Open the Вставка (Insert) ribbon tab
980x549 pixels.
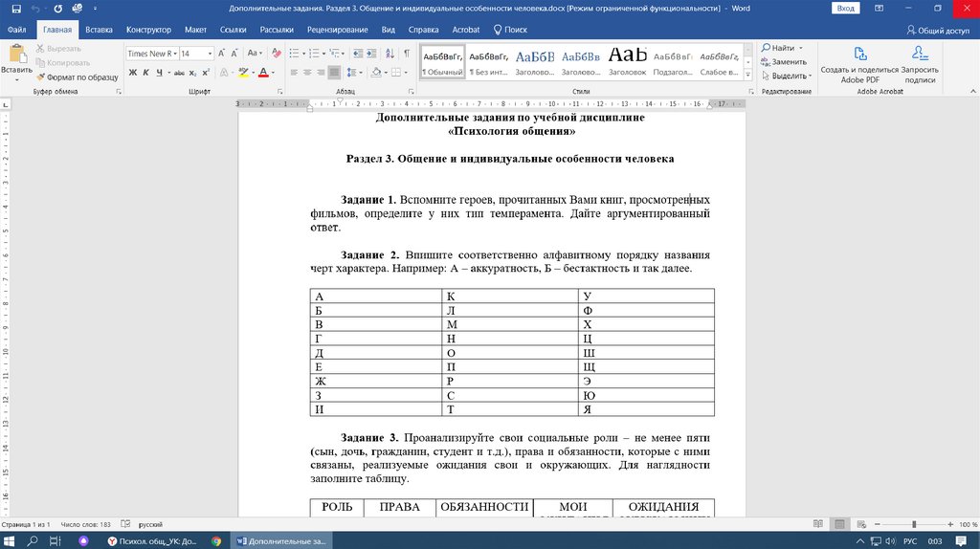99,30
